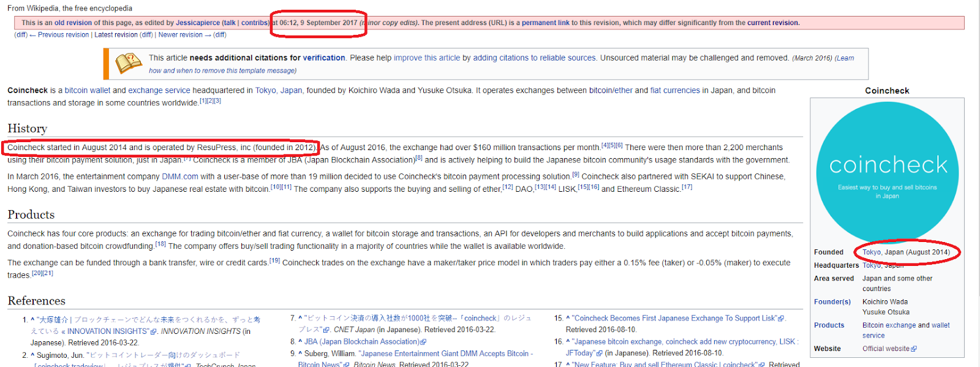Open the 'contribs' link
The image size is (980, 367).
[254, 23]
